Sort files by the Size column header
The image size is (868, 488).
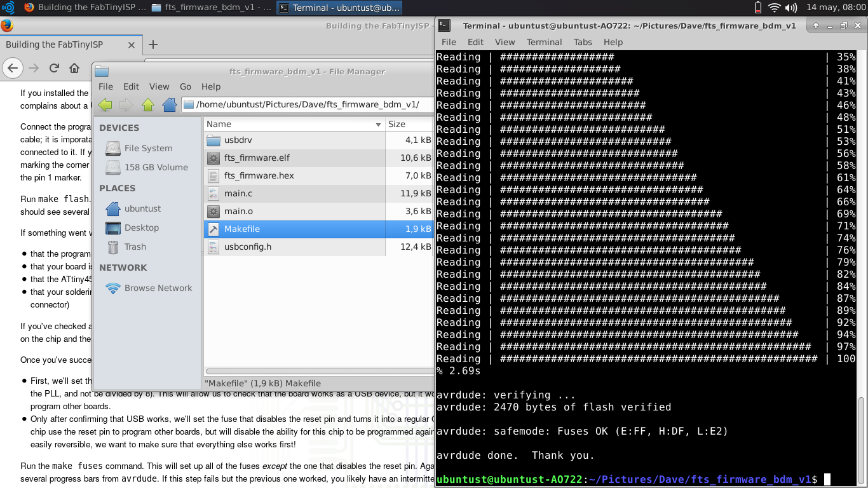point(409,124)
